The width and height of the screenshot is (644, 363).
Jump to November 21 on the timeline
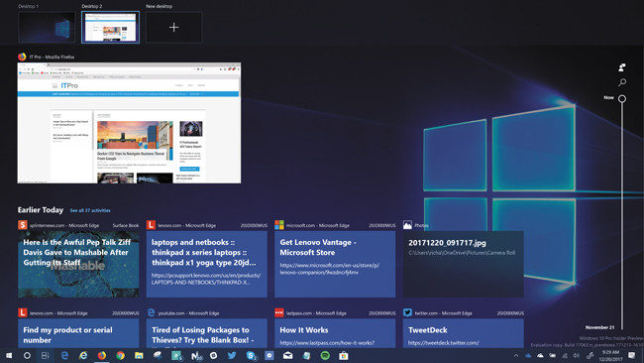pyautogui.click(x=599, y=327)
